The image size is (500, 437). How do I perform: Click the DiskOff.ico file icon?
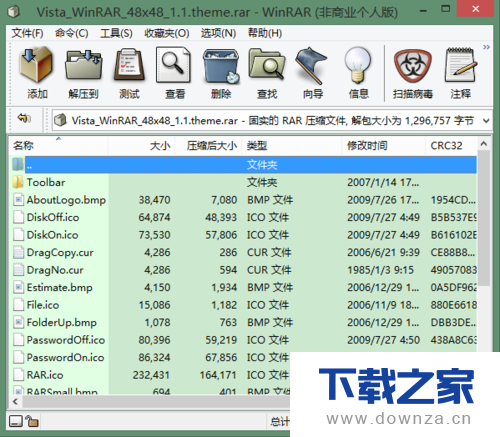point(18,217)
